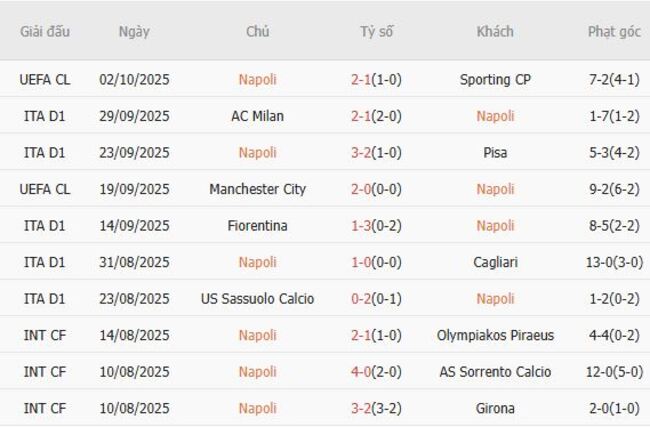Viewport: 650px width, 427px height.
Task: Click AS Sorrento Calcio team
Action: point(495,372)
